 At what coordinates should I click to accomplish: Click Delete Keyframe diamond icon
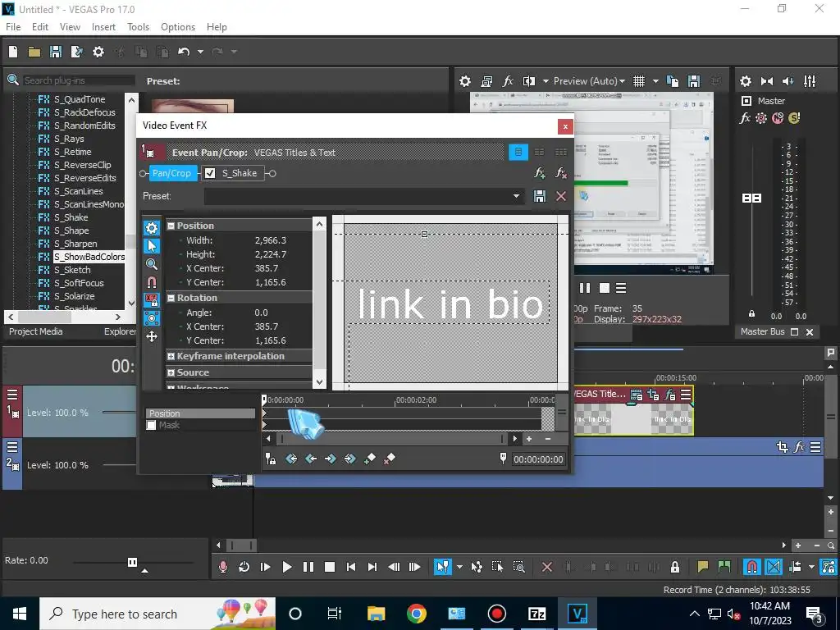point(390,459)
